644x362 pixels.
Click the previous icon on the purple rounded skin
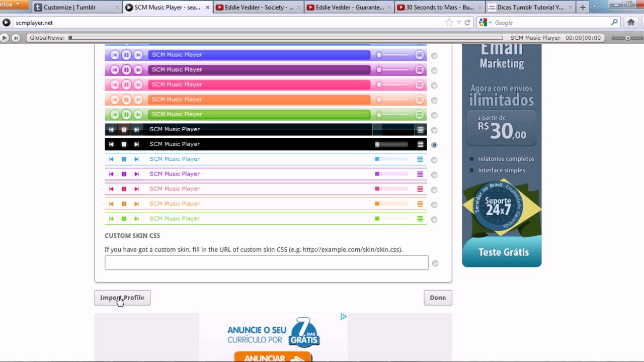click(115, 70)
